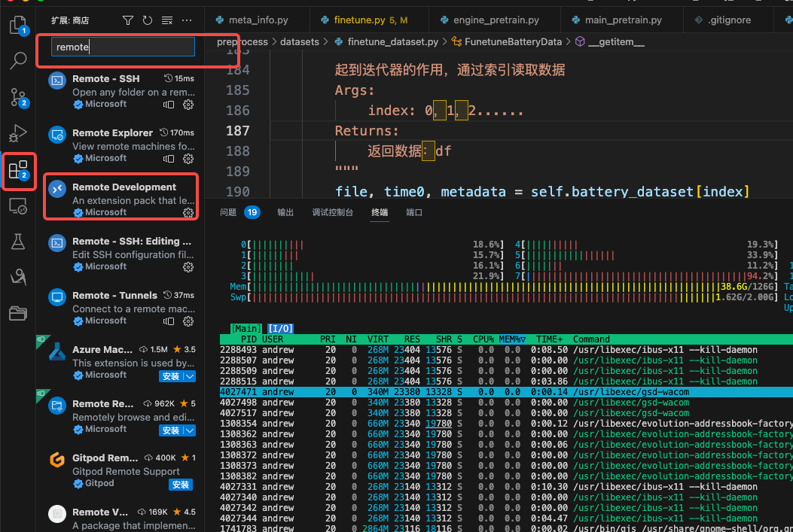Open the 输出 output panel tab
The height and width of the screenshot is (532, 793).
[285, 212]
